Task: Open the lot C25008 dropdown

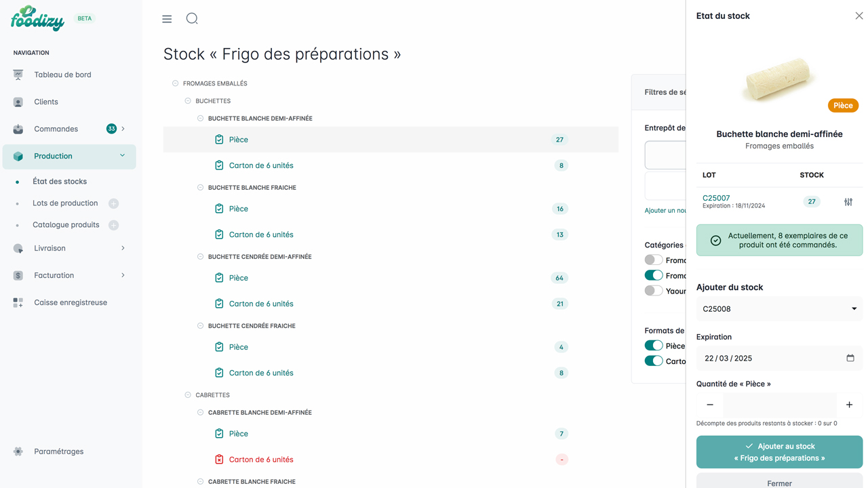Action: [x=779, y=309]
